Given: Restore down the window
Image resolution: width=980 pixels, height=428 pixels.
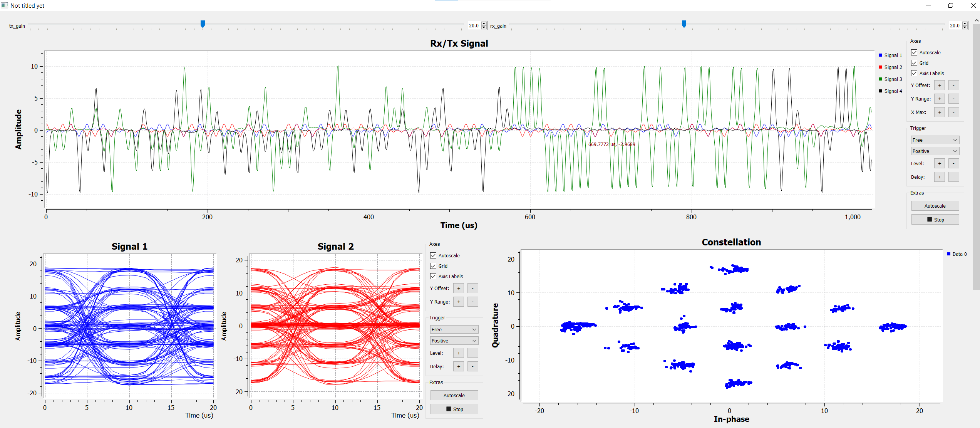Looking at the screenshot, I should click(950, 5).
